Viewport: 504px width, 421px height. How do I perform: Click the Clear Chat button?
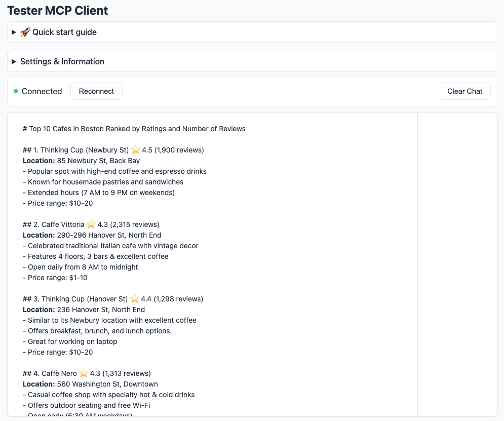coord(464,91)
